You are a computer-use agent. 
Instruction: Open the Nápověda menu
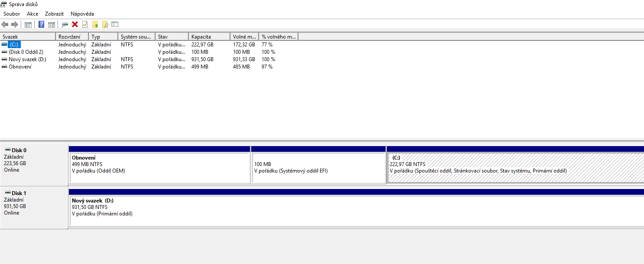click(82, 14)
